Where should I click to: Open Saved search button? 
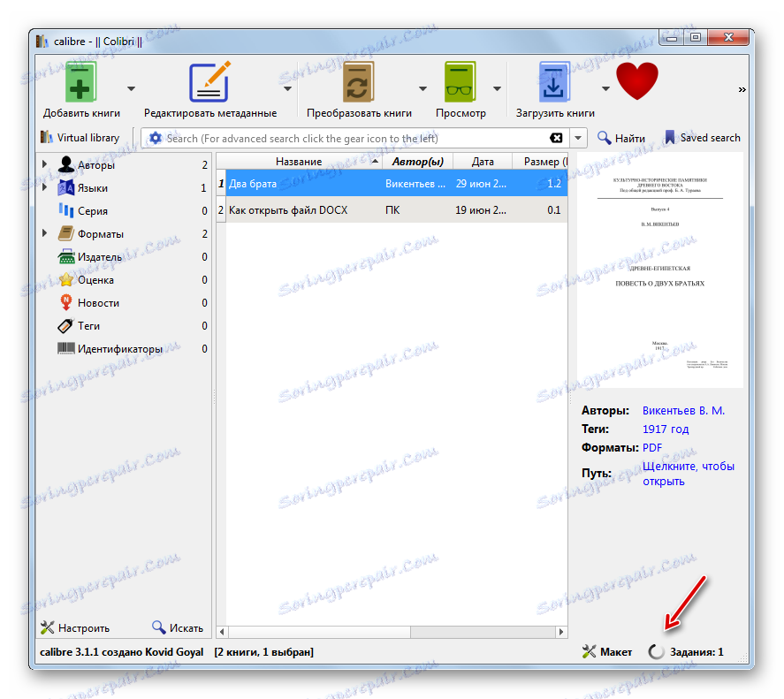click(702, 138)
